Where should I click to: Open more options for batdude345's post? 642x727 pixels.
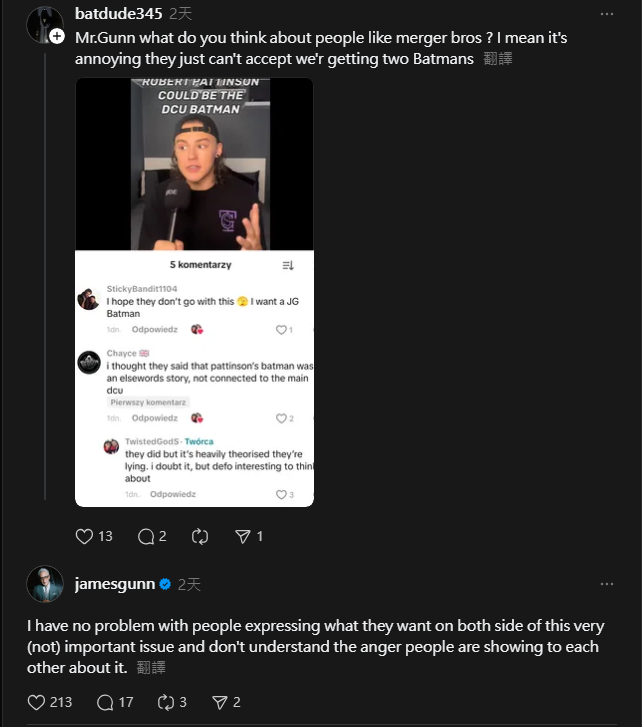coord(607,14)
